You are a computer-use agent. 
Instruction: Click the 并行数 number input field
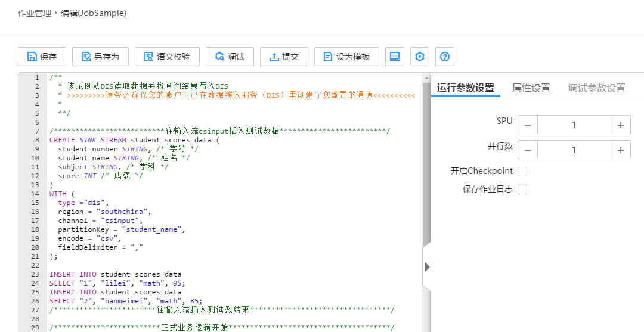pos(574,150)
